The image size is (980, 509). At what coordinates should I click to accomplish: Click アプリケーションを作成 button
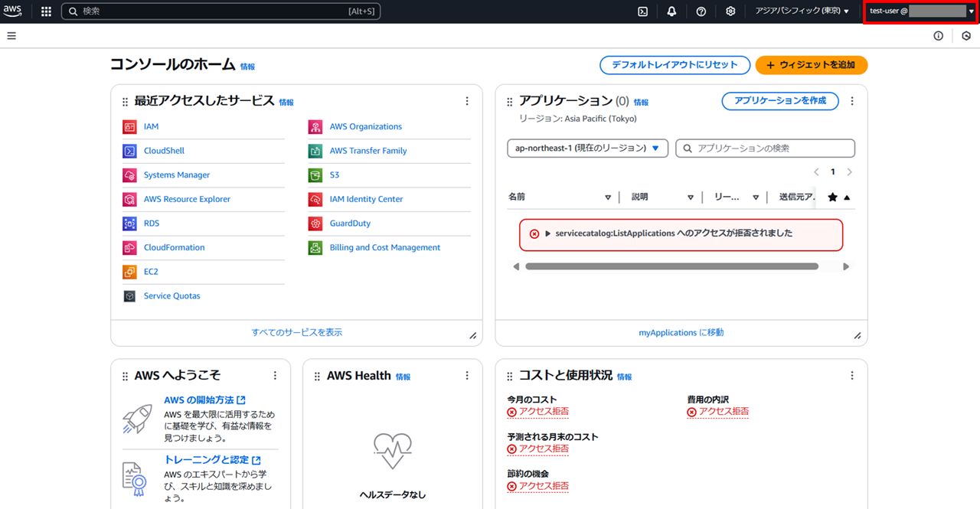coord(780,101)
